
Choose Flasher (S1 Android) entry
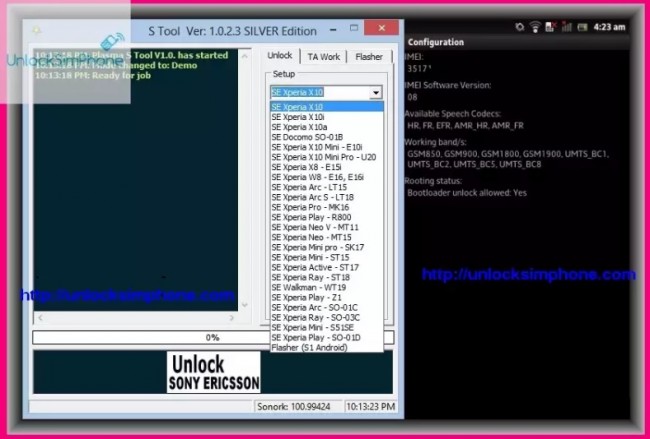coord(327,347)
